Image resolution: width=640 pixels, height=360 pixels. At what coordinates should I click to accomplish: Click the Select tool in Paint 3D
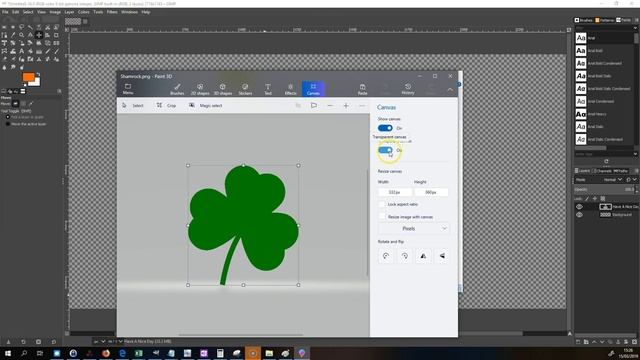click(133, 105)
